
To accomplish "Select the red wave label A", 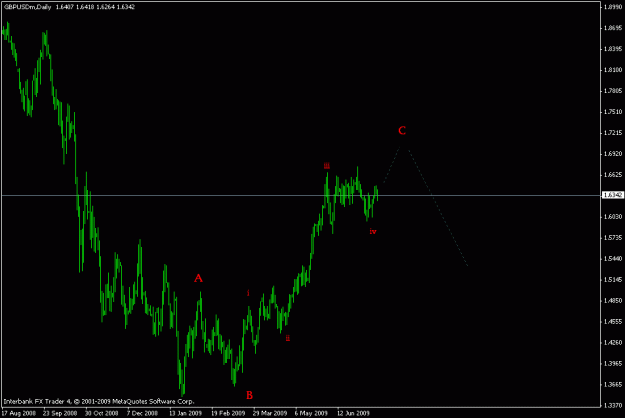I will point(198,278).
